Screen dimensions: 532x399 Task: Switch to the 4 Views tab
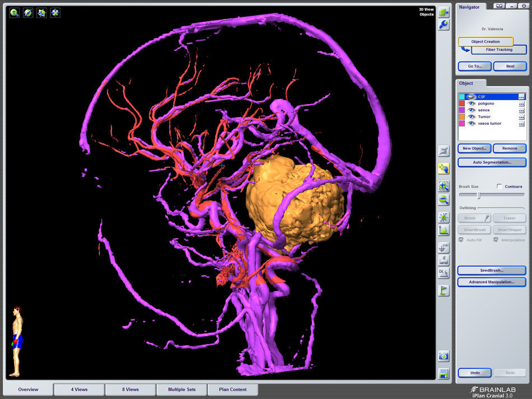point(79,389)
